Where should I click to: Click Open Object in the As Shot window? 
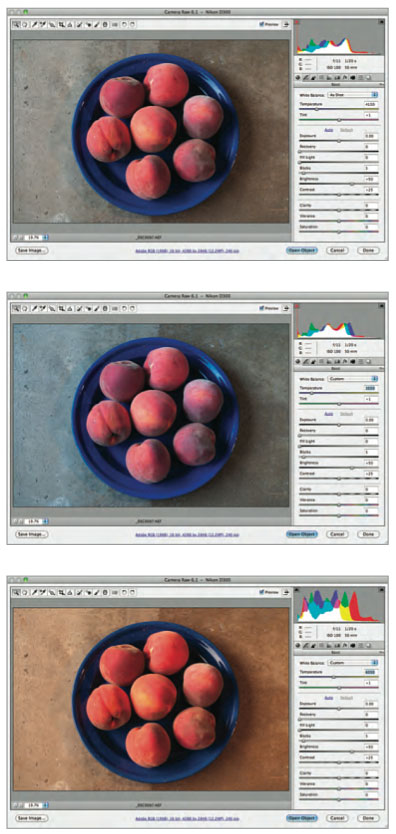click(301, 250)
